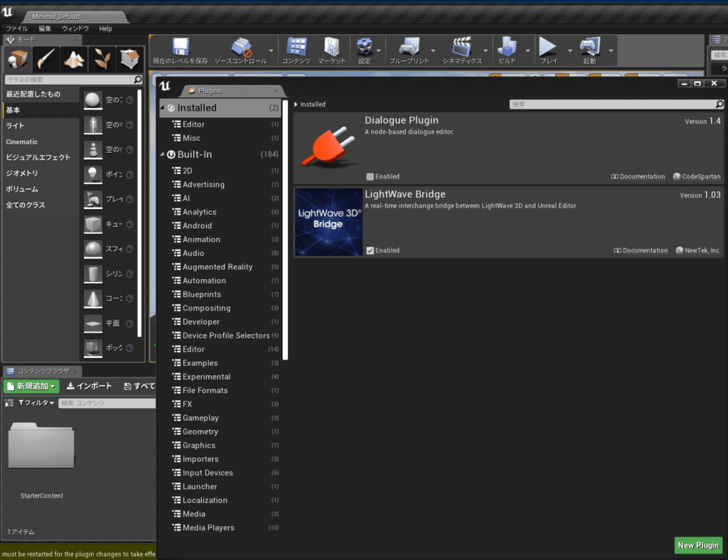Open the Content browser toolbar icon
The image size is (728, 560).
pos(296,50)
